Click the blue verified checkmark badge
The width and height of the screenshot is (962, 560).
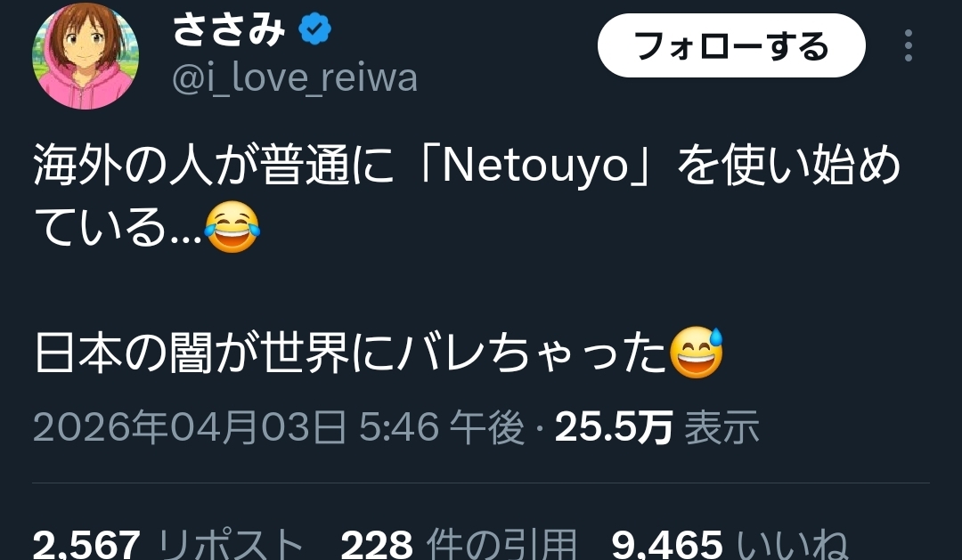tap(315, 30)
